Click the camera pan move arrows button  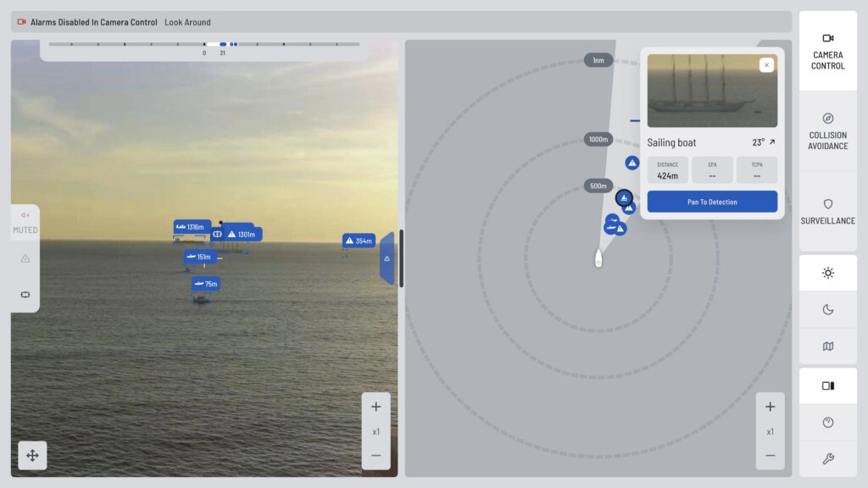[x=32, y=455]
